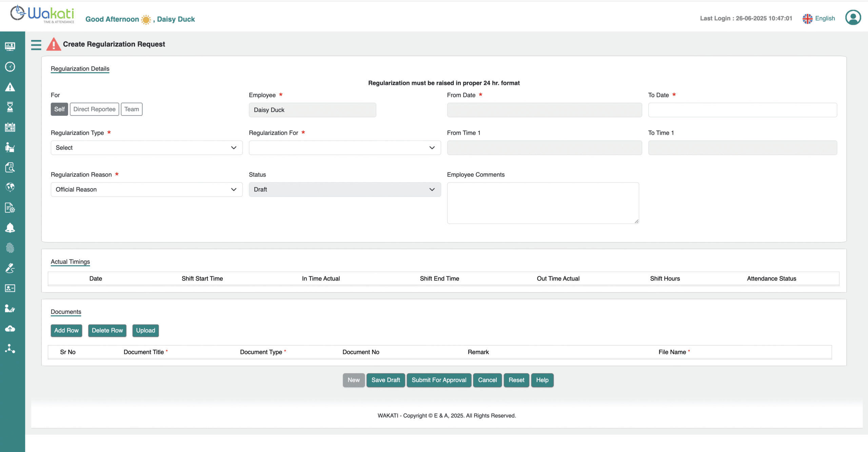Click the globe icon in sidebar

[x=10, y=187]
